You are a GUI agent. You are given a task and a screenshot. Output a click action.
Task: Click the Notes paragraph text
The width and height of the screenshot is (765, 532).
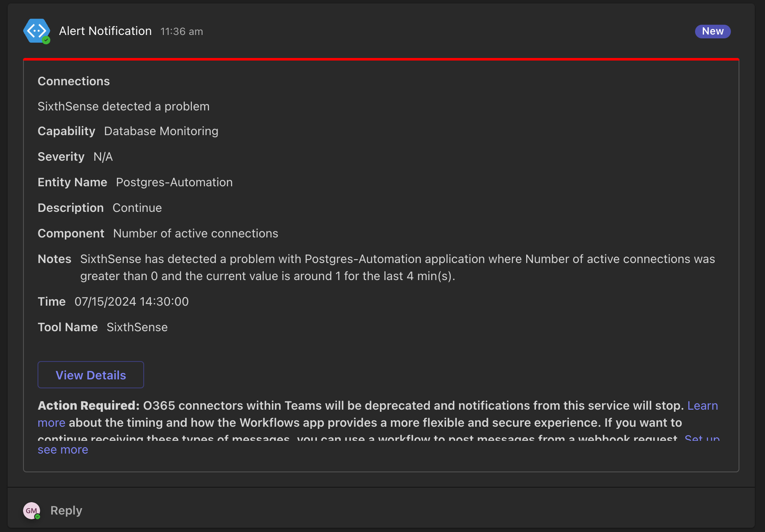397,267
